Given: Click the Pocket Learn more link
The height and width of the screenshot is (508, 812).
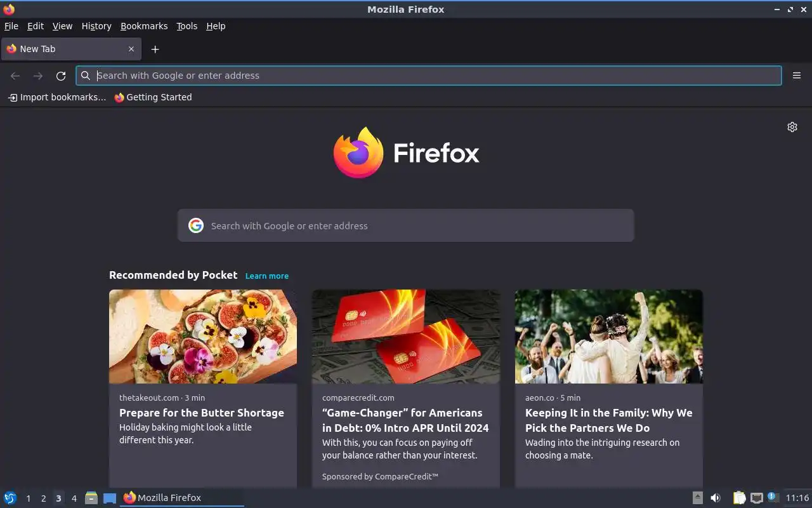Looking at the screenshot, I should pyautogui.click(x=267, y=276).
